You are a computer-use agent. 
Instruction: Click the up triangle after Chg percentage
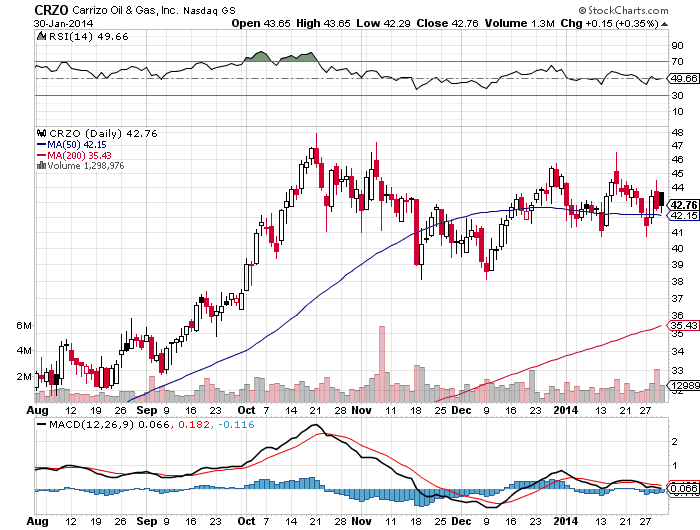(x=664, y=24)
